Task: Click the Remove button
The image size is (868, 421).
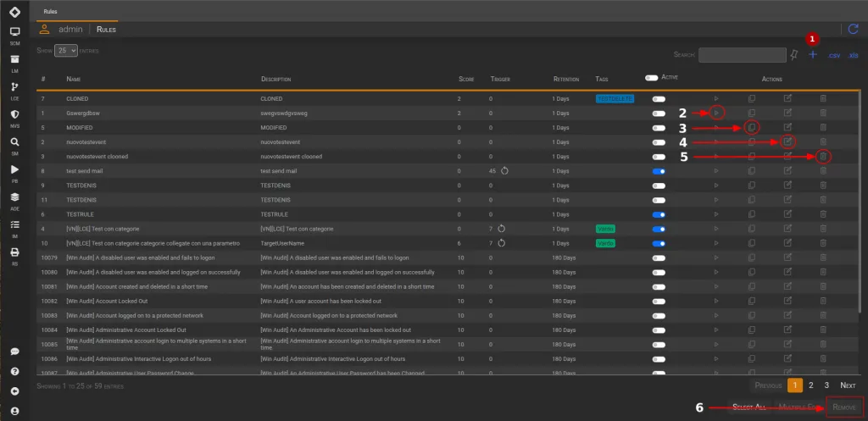Action: tap(844, 407)
